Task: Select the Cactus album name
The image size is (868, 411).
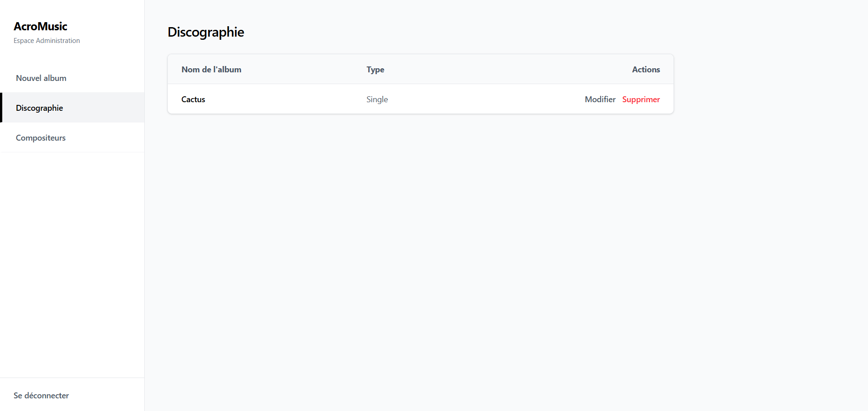Action: (x=193, y=99)
